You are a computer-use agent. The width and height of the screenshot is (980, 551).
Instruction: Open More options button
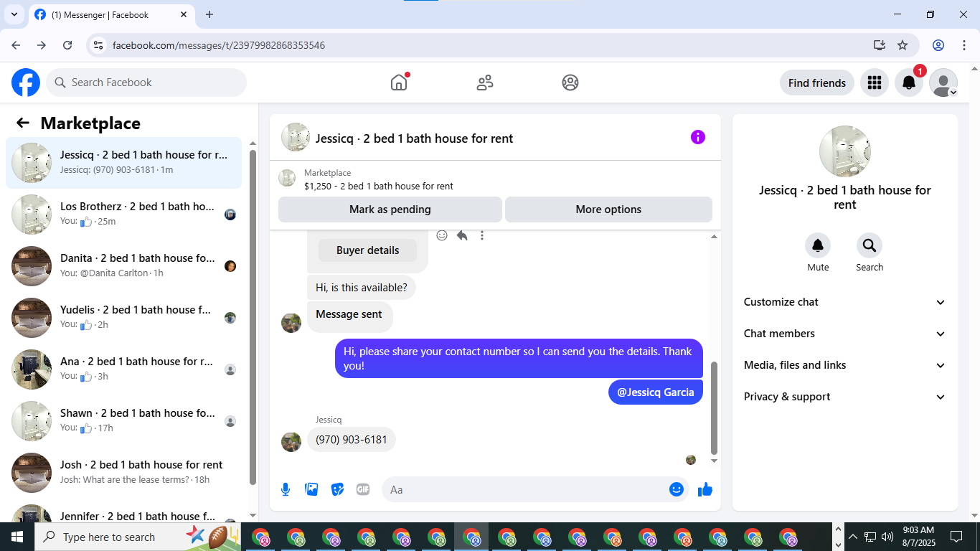tap(608, 209)
